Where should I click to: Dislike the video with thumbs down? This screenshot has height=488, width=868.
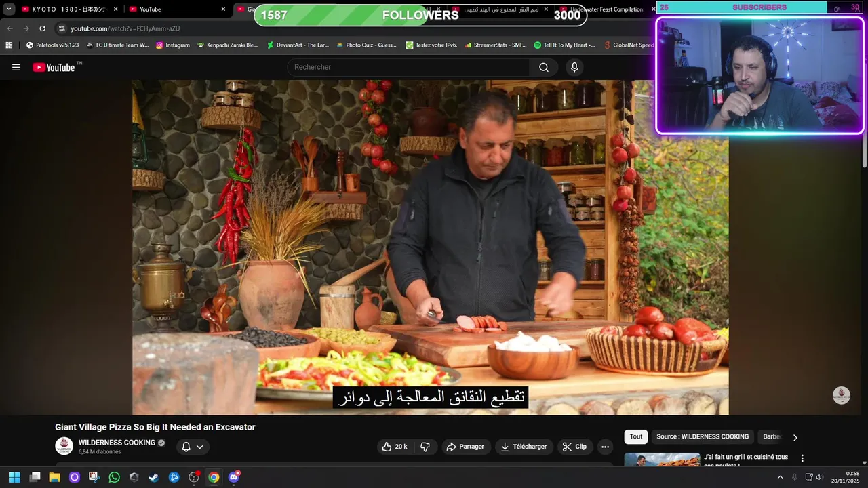[425, 447]
